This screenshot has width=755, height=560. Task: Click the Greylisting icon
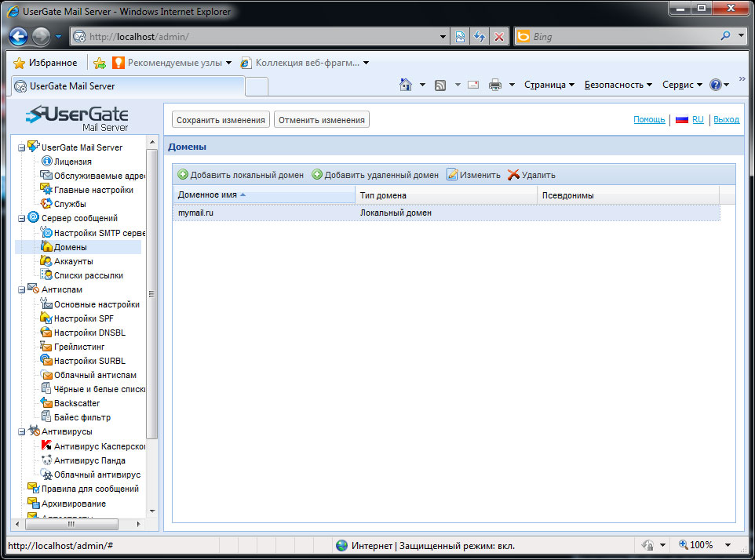46,346
